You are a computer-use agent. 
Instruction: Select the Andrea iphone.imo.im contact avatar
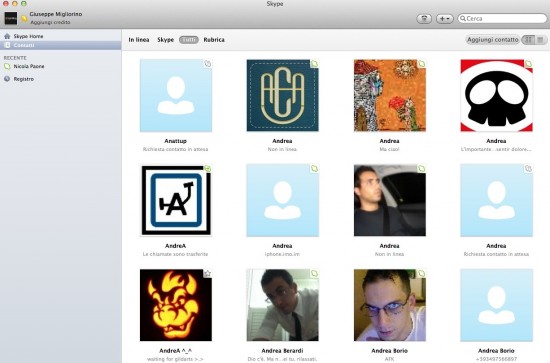coord(283,200)
